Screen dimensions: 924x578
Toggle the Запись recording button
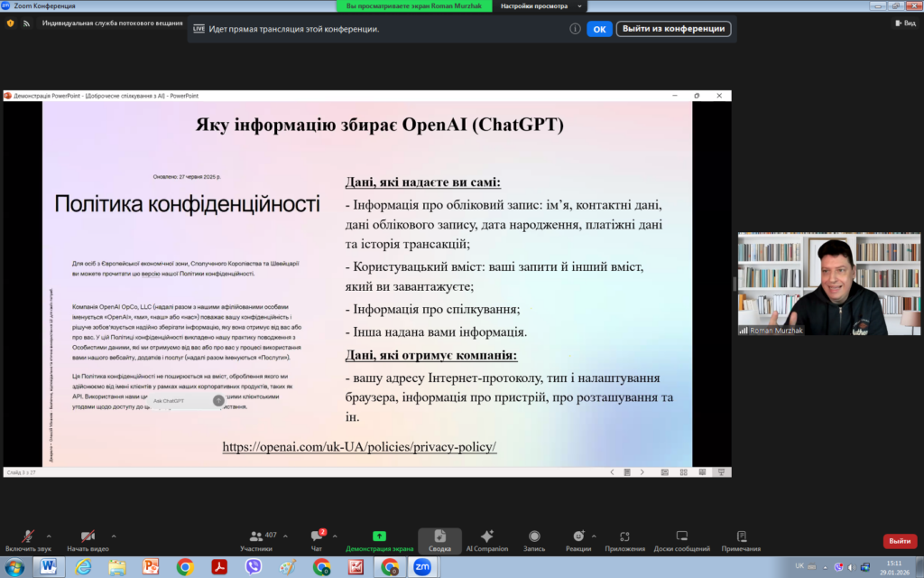click(534, 539)
